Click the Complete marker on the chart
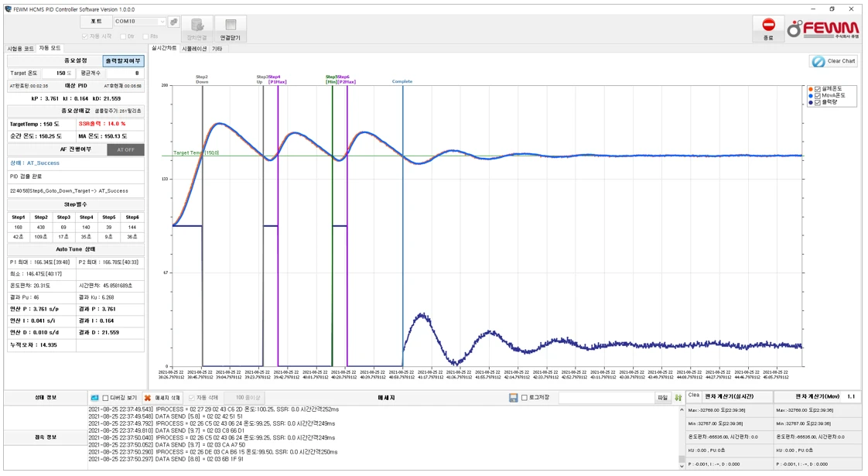868x476 pixels. (x=402, y=81)
